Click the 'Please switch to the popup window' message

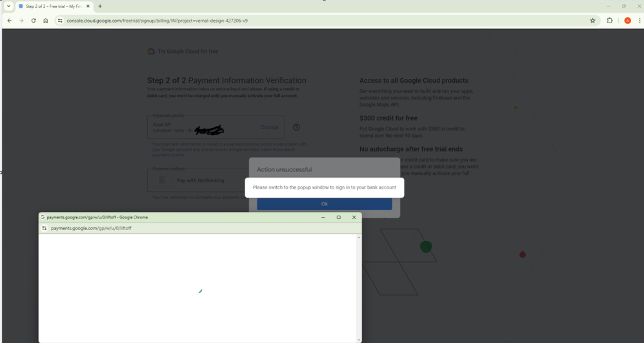[x=325, y=187]
